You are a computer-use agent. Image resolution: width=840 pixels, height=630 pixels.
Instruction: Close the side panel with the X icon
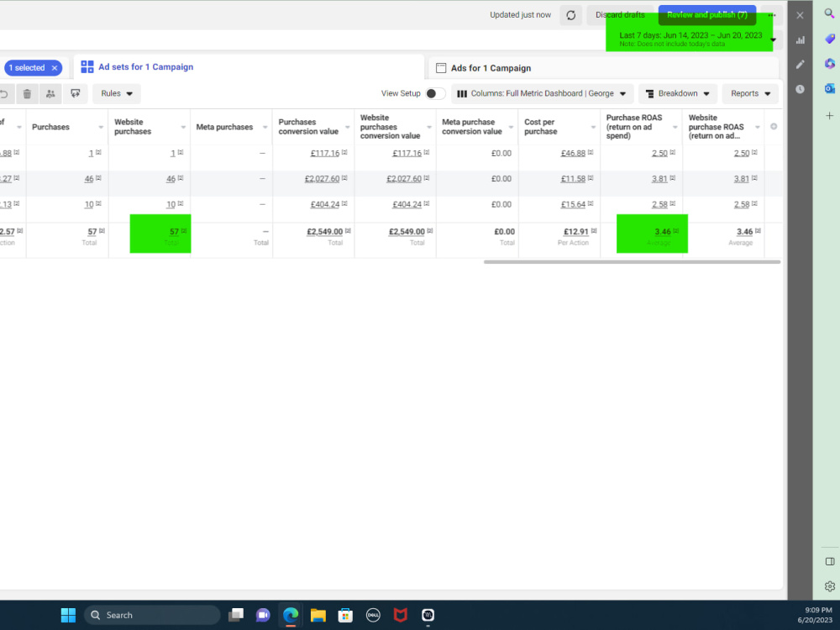800,15
